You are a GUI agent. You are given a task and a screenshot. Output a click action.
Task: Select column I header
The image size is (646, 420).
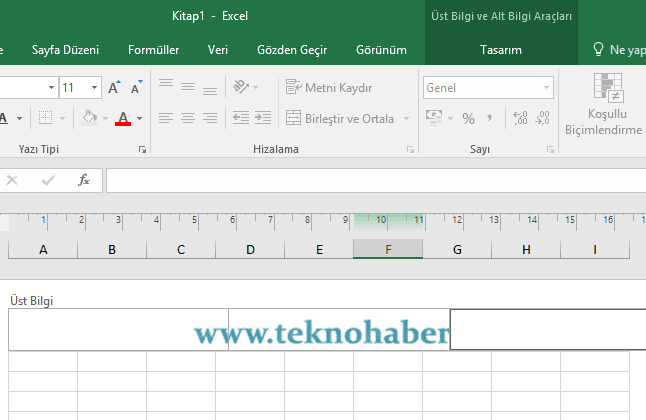pos(595,249)
